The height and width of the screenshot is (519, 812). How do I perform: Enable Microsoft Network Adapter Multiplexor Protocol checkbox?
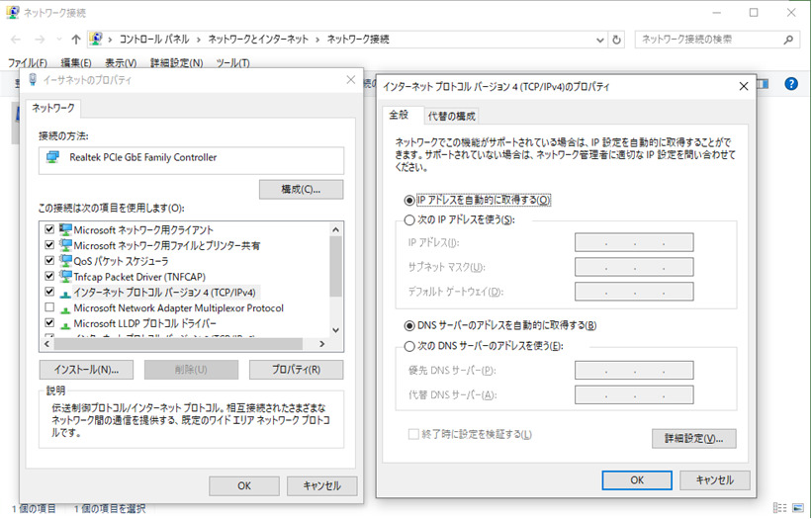(x=49, y=307)
